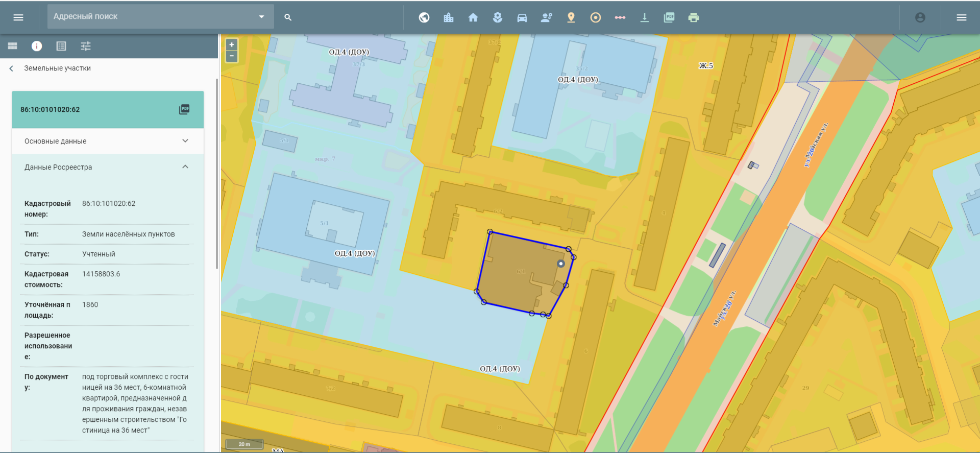Zoom in the map with plus button

(232, 44)
